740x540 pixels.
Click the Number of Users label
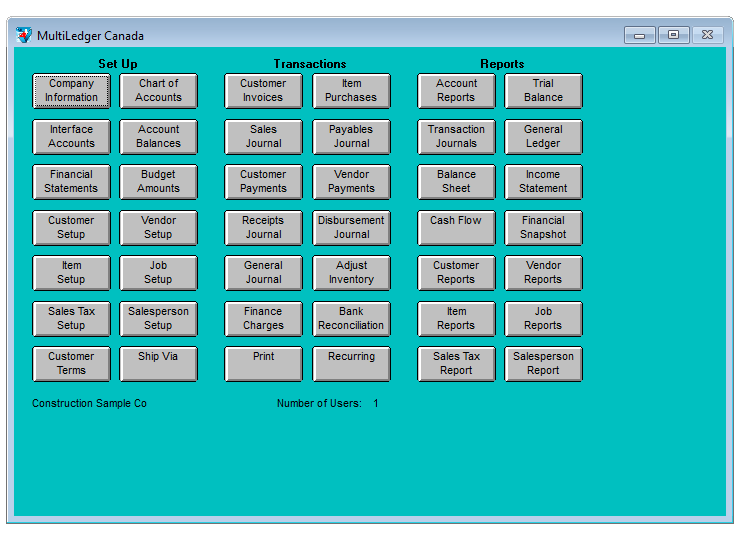pyautogui.click(x=319, y=403)
